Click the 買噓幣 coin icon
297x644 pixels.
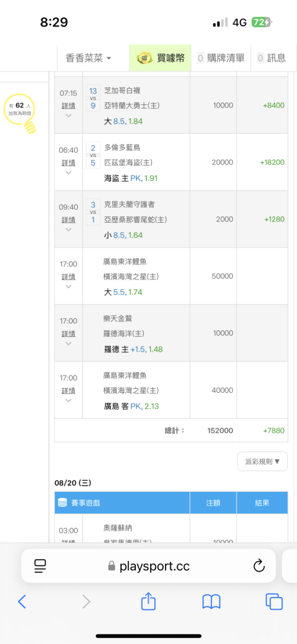(144, 58)
